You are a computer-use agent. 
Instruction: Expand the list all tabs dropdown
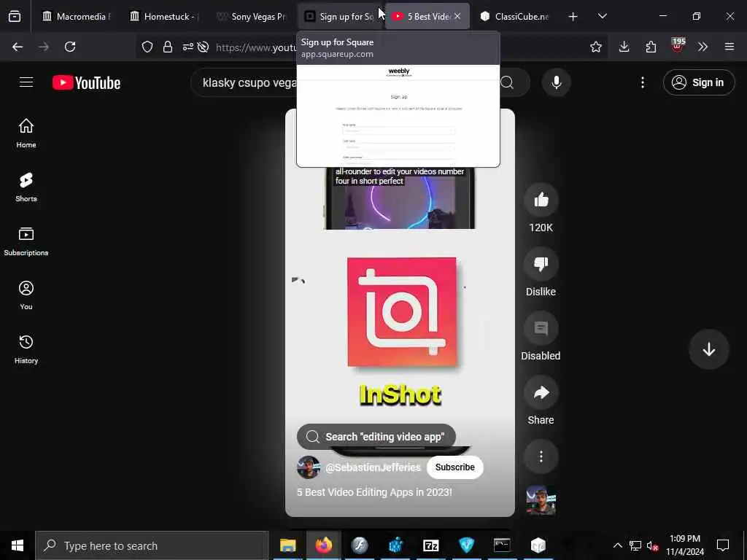pos(602,17)
